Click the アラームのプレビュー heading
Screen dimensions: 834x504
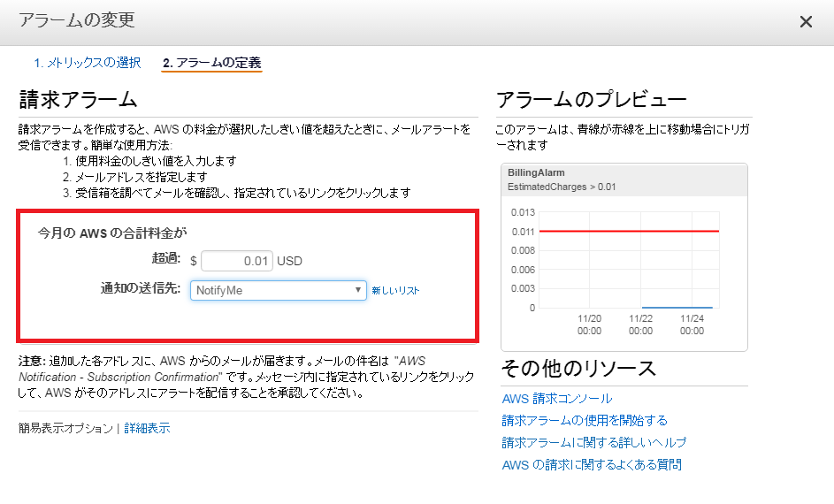592,100
